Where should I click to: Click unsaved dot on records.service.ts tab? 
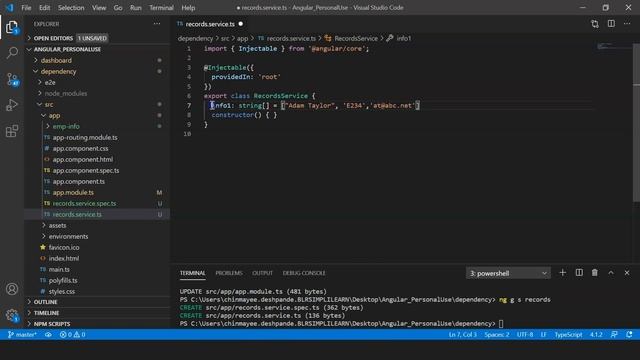pos(241,24)
